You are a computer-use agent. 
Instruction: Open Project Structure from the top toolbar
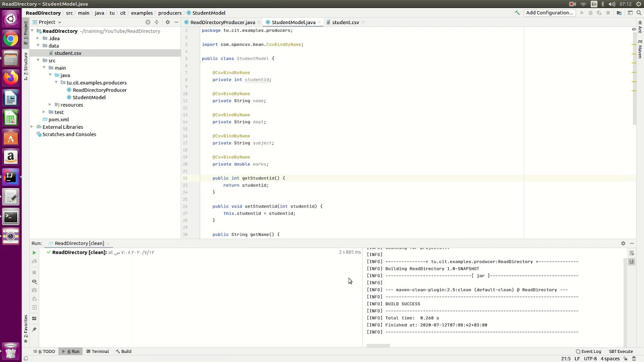[619, 13]
